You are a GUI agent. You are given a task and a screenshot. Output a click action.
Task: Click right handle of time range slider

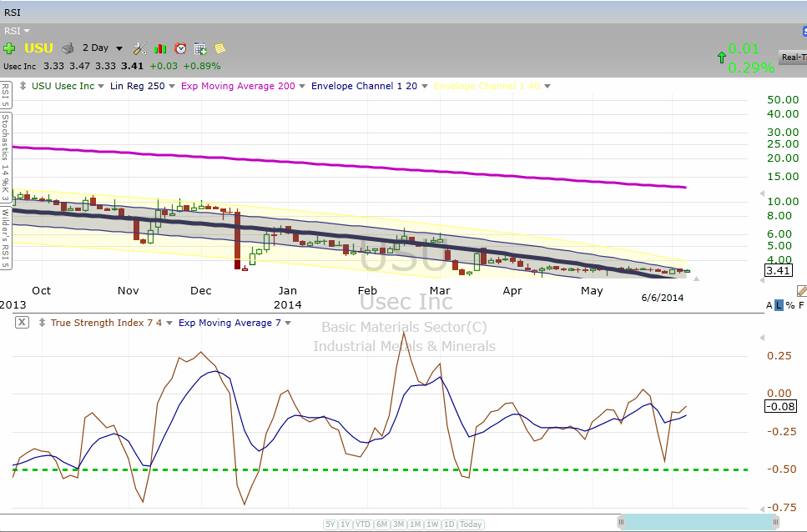point(775,522)
